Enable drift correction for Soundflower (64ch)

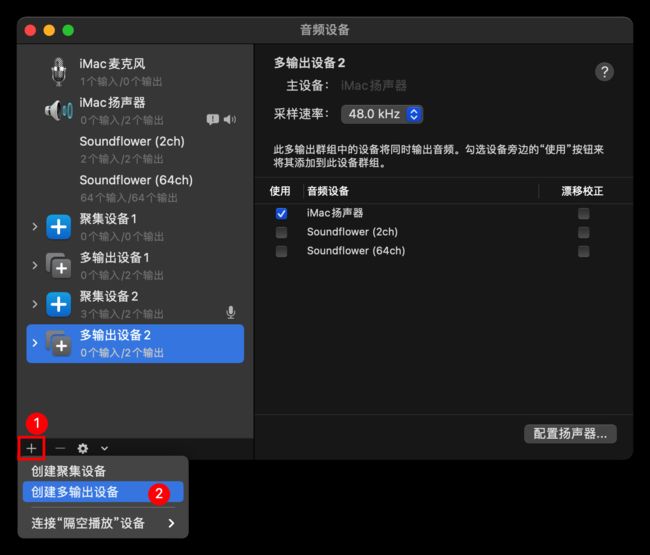(x=584, y=251)
